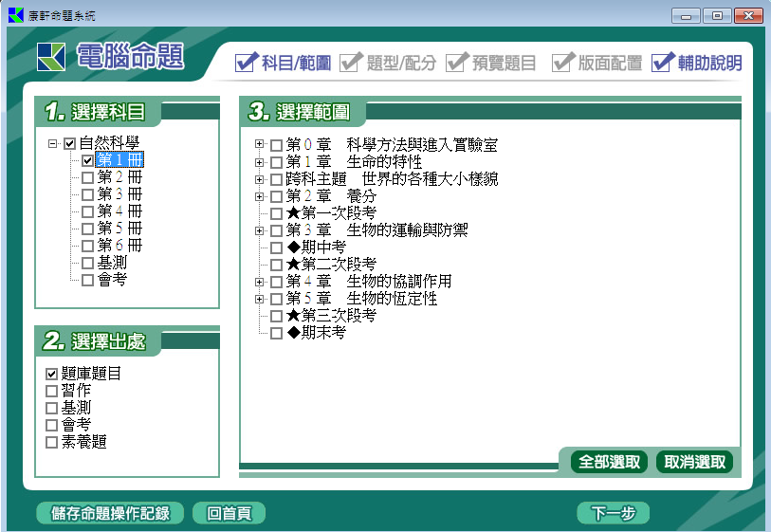
Task: Click the title bar app icon
Action: tap(16, 15)
